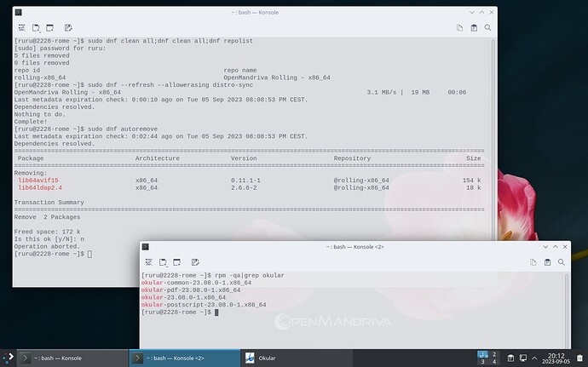Open window menu icon of first Konsole title bar
The height and width of the screenshot is (367, 588).
(19, 13)
